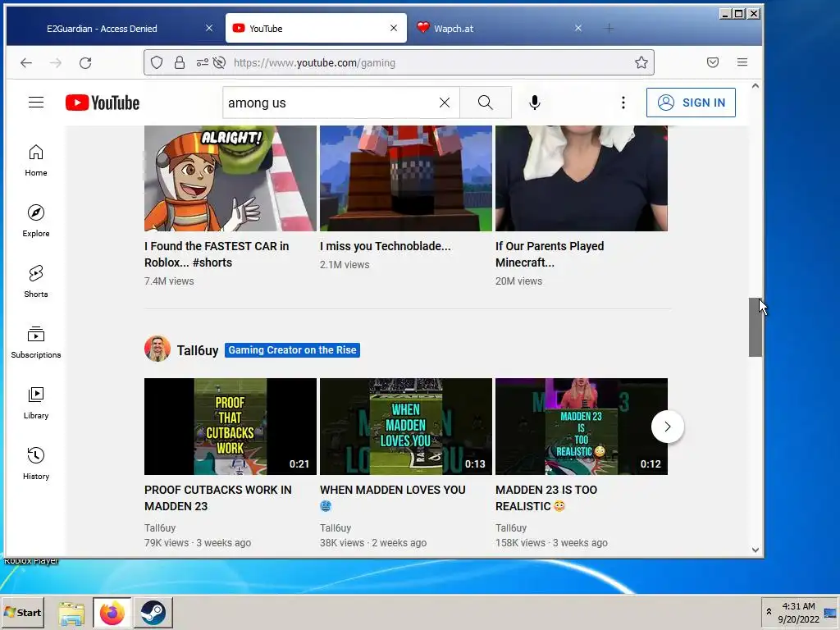Bookmark this page with star icon
This screenshot has width=840, height=630.
click(x=641, y=62)
